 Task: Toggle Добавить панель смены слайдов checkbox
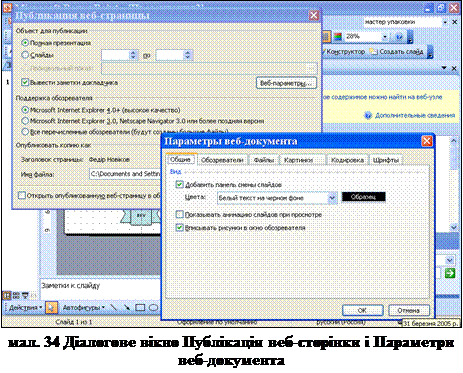coord(179,184)
